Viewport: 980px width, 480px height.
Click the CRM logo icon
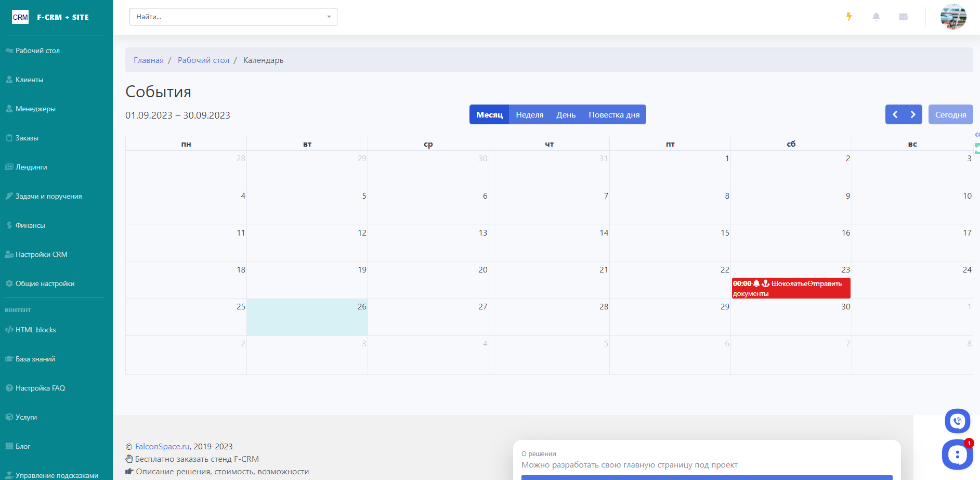(20, 17)
